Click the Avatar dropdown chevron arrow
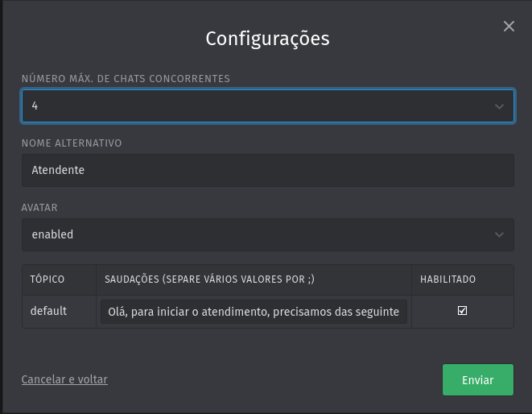This screenshot has width=532, height=414. 499,235
